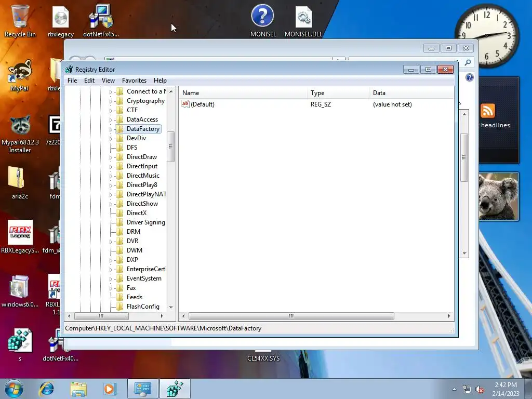Click the taskbar clock showing 2:42 PM
Image resolution: width=532 pixels, height=399 pixels.
click(506, 389)
